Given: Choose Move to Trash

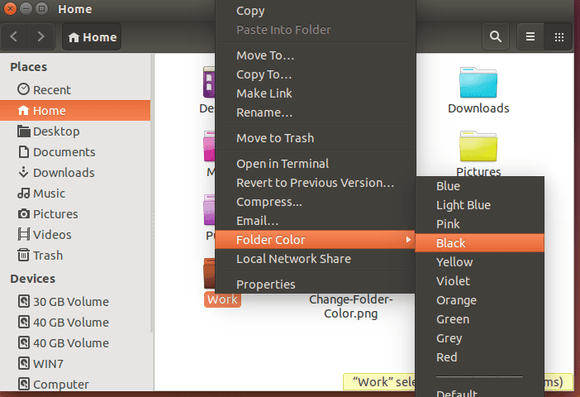Looking at the screenshot, I should tap(315, 138).
